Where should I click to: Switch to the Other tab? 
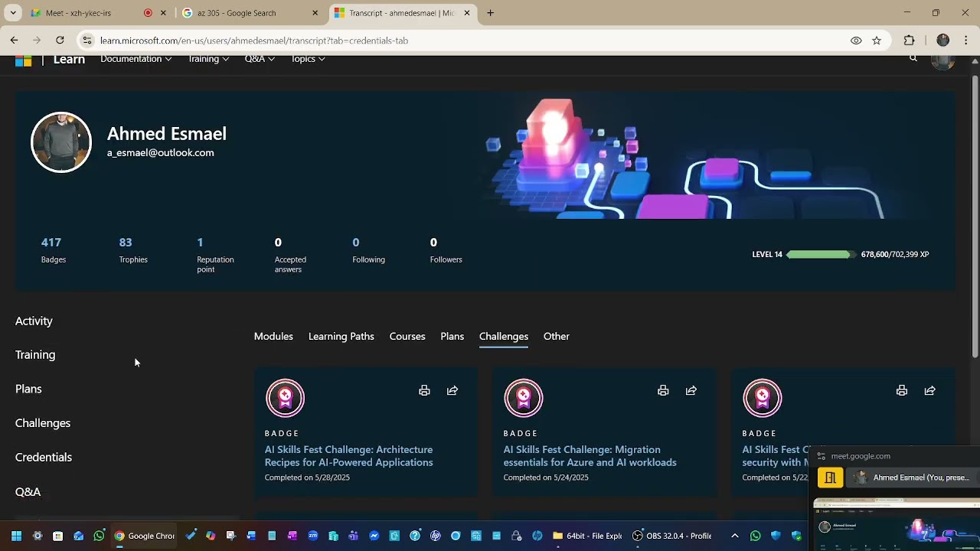[x=557, y=336]
